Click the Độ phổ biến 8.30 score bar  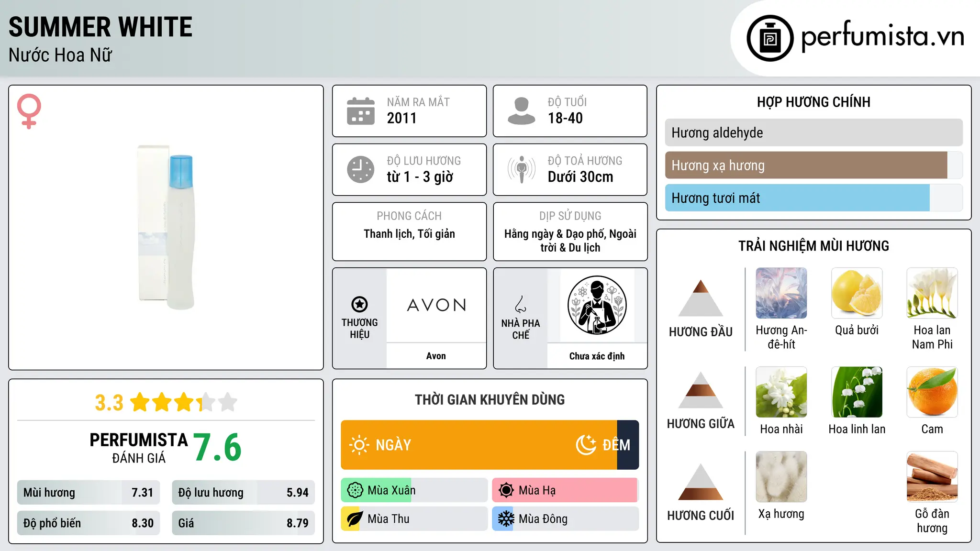coord(89,523)
